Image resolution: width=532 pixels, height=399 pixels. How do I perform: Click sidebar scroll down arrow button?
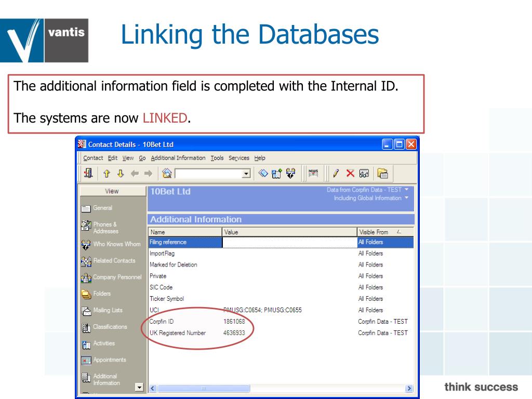pos(139,387)
